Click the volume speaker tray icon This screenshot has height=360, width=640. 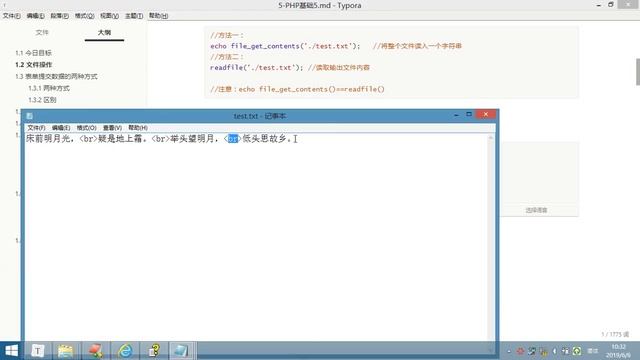pos(554,351)
